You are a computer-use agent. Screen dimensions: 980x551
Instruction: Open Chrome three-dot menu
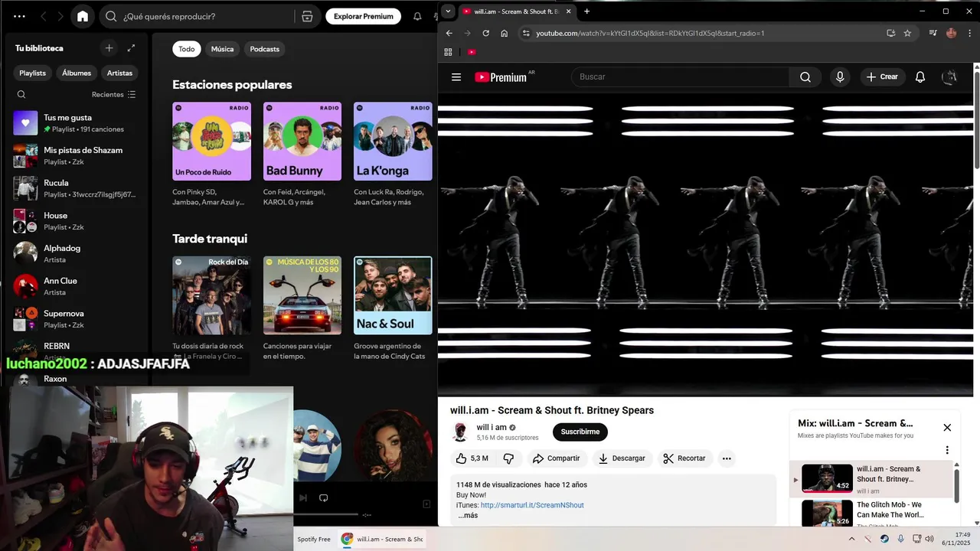[969, 33]
